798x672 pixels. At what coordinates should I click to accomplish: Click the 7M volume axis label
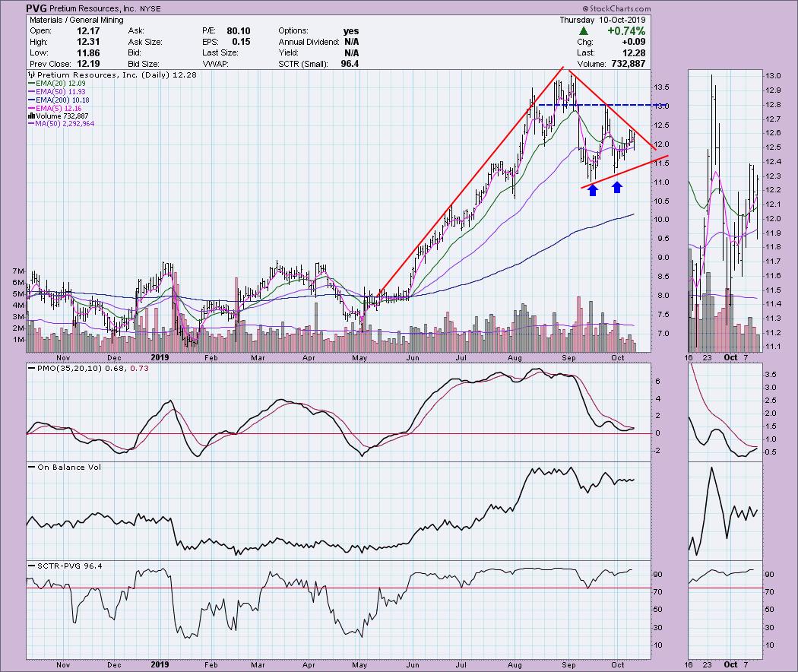click(x=19, y=271)
